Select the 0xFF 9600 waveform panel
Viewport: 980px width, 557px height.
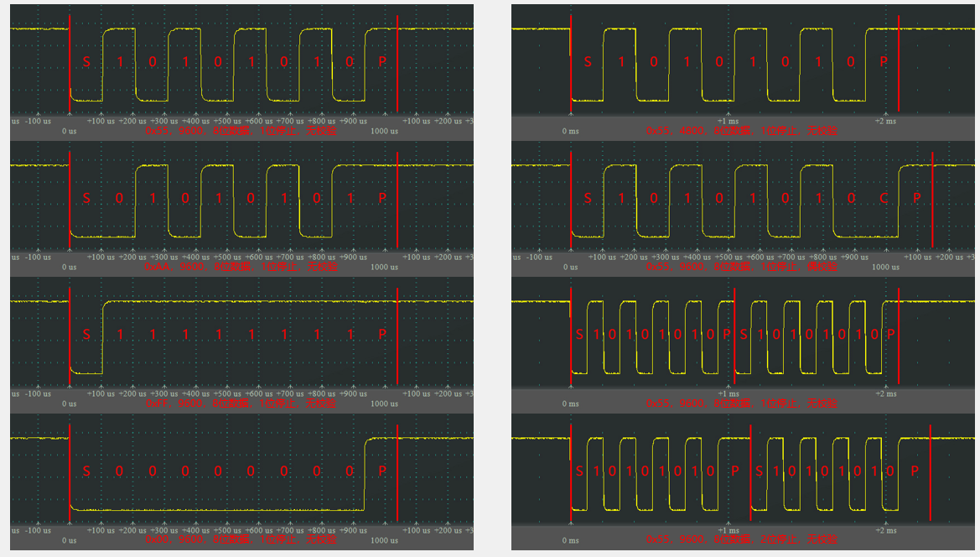242,345
